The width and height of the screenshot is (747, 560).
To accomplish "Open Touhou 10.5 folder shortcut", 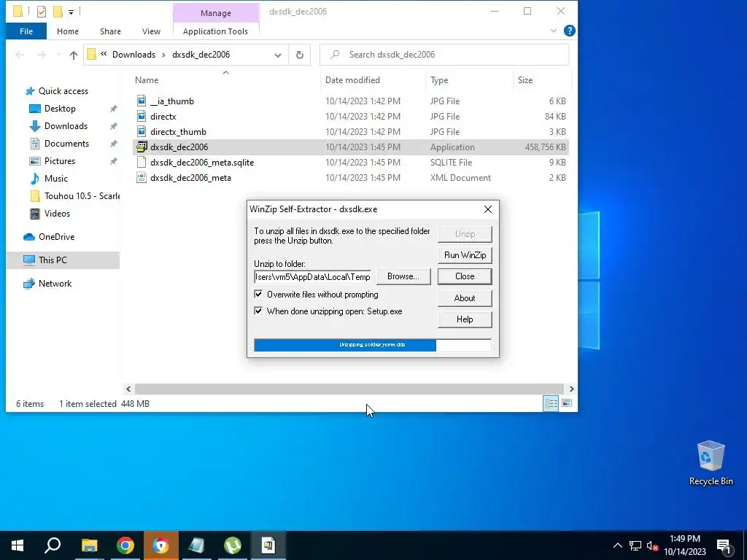I will click(x=82, y=195).
